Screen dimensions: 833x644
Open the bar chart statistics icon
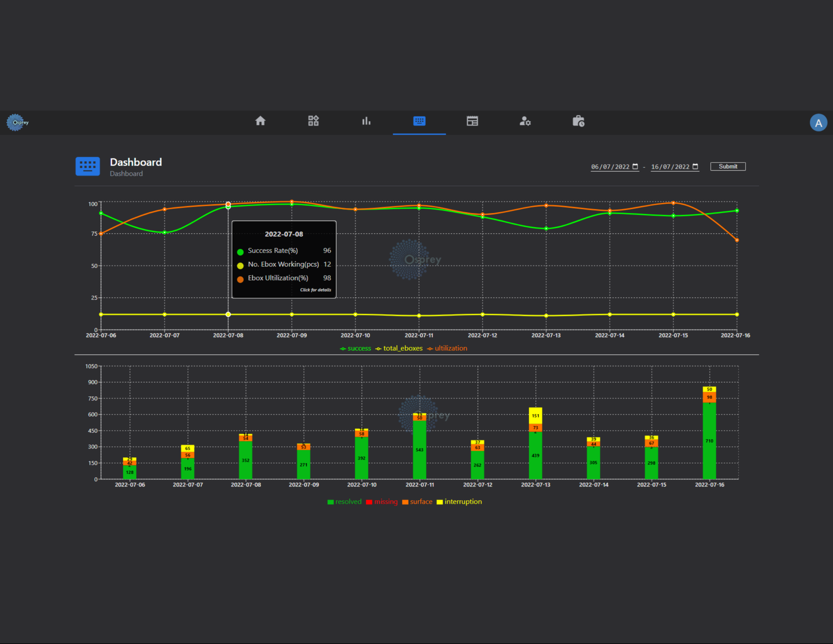[x=366, y=121]
